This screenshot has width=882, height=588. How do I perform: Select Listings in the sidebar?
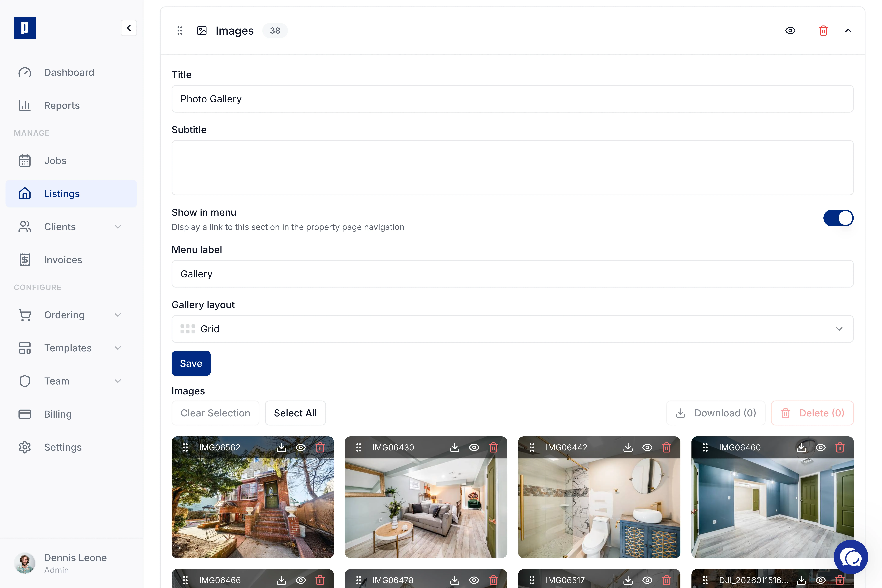(71, 194)
